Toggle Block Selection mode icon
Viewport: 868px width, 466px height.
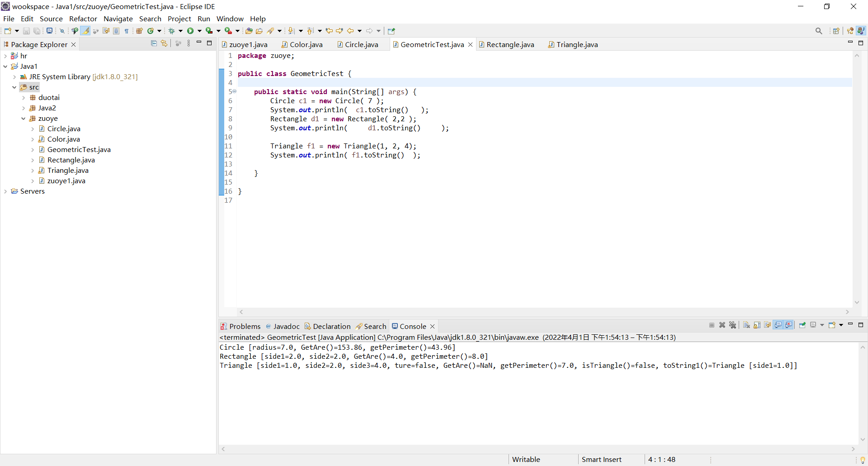(x=116, y=31)
